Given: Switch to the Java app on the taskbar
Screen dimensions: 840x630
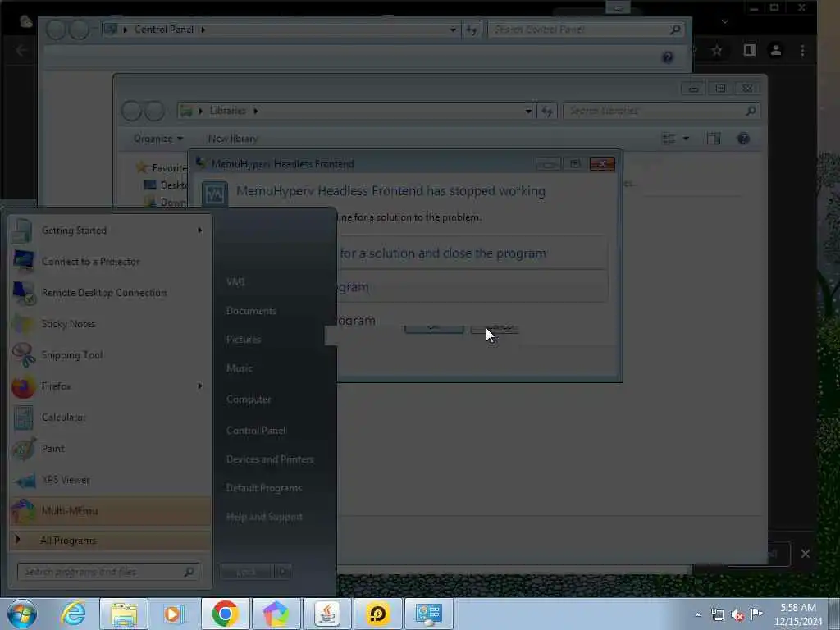Looking at the screenshot, I should pos(326,614).
